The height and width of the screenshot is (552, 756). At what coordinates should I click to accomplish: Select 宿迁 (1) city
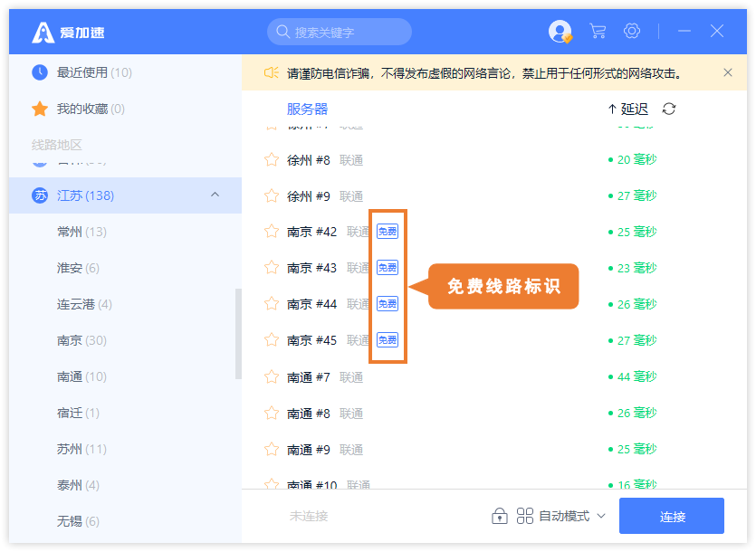coord(125,413)
